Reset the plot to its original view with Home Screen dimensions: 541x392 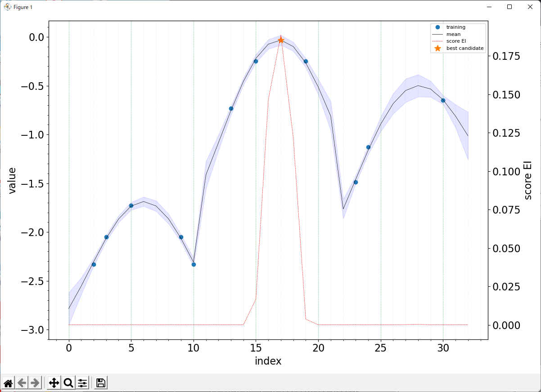(x=8, y=383)
